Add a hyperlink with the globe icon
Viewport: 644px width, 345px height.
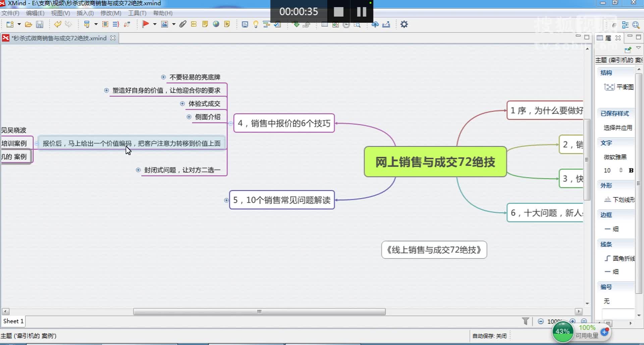[x=216, y=24]
